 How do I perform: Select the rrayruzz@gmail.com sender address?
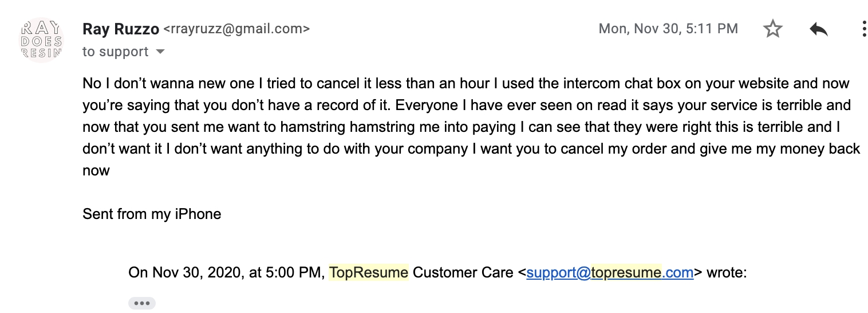click(236, 28)
